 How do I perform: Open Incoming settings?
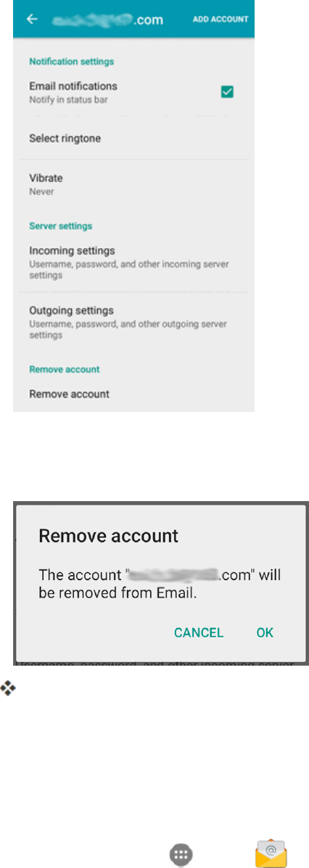pos(133,263)
